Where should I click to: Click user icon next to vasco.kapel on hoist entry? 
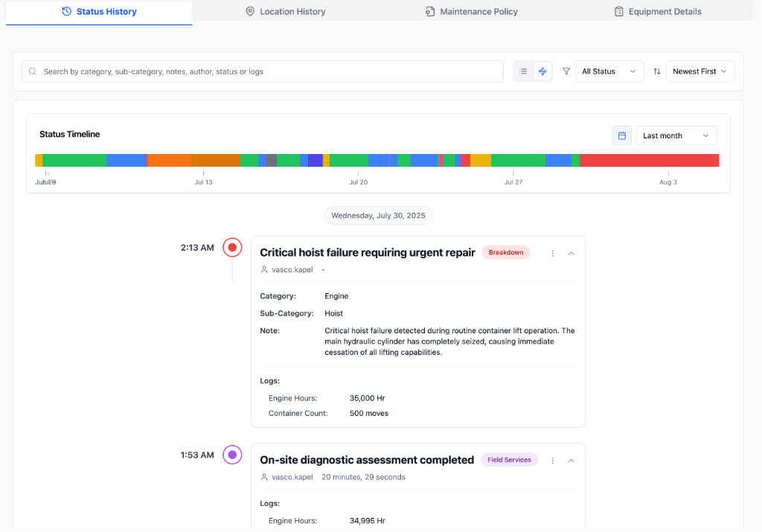pos(264,269)
